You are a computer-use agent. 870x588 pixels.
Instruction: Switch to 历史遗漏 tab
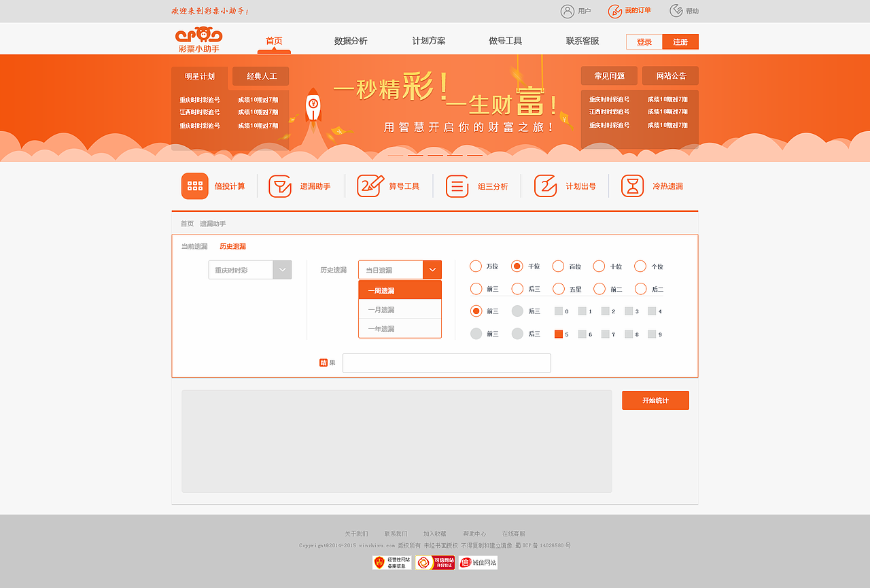click(x=232, y=246)
